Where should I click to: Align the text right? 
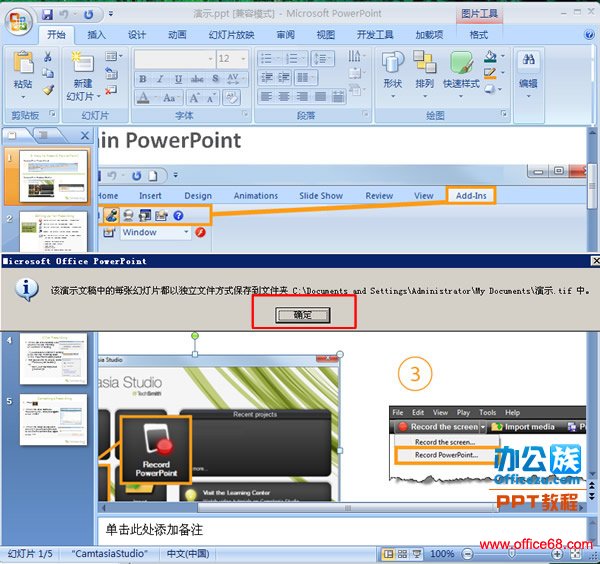(x=302, y=97)
